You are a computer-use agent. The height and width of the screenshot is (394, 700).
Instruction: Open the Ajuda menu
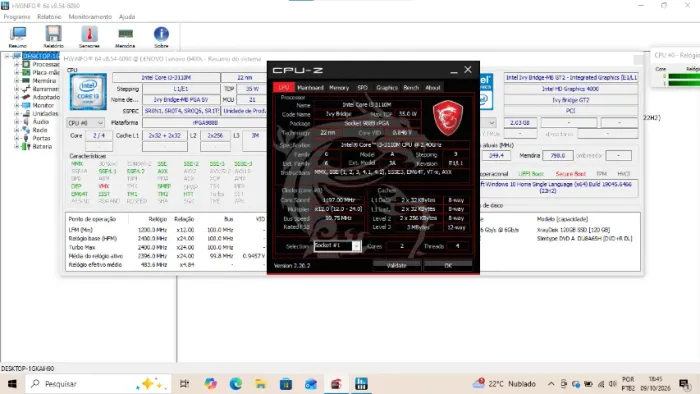point(127,17)
